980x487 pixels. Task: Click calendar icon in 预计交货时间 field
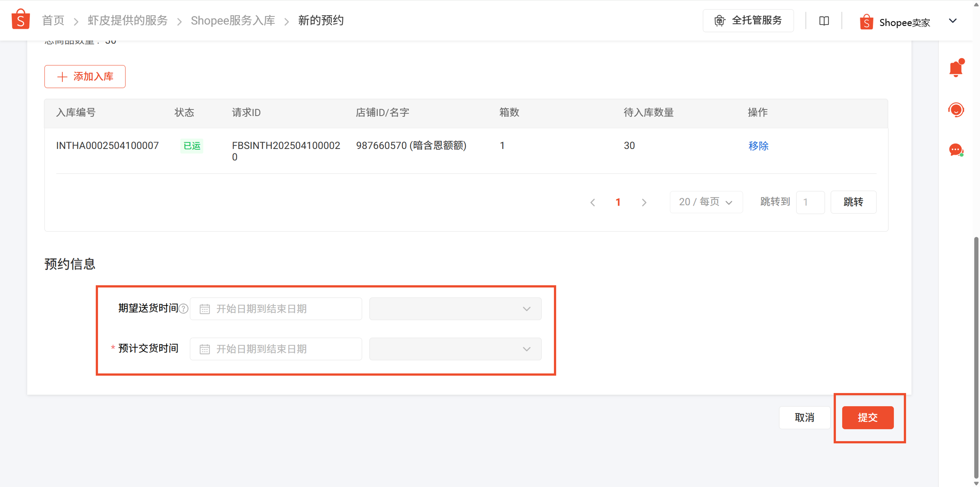[x=205, y=349]
